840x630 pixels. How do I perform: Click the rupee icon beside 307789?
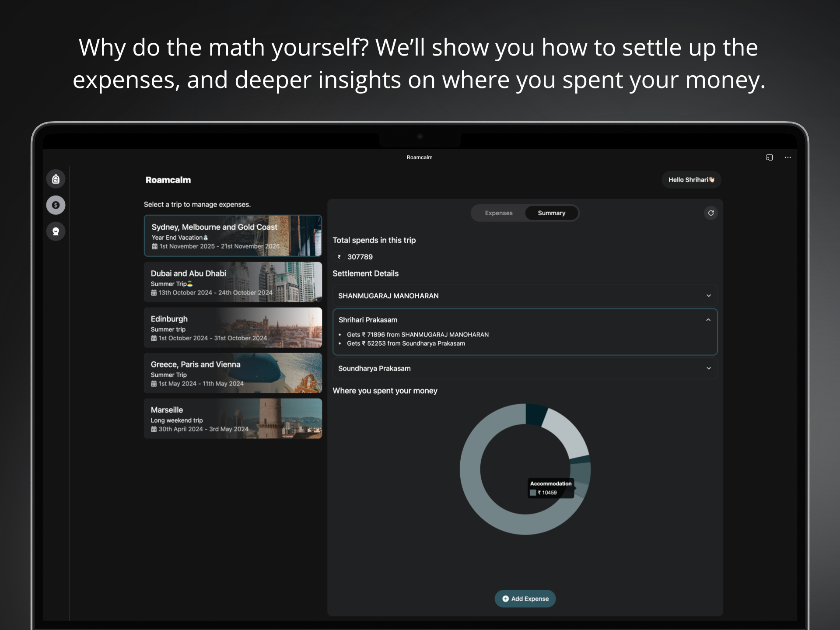pyautogui.click(x=339, y=257)
